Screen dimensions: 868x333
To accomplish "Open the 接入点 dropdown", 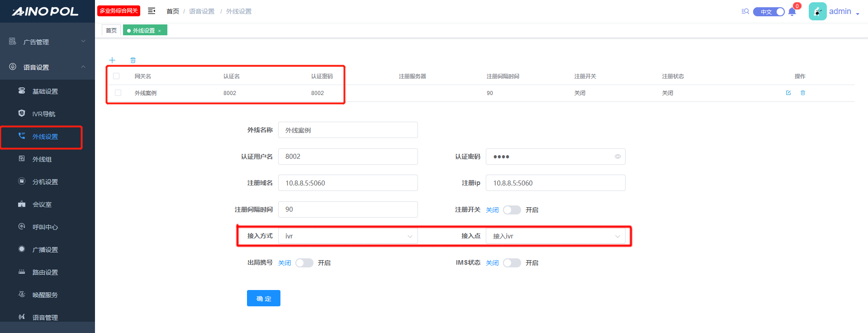I will (x=555, y=236).
